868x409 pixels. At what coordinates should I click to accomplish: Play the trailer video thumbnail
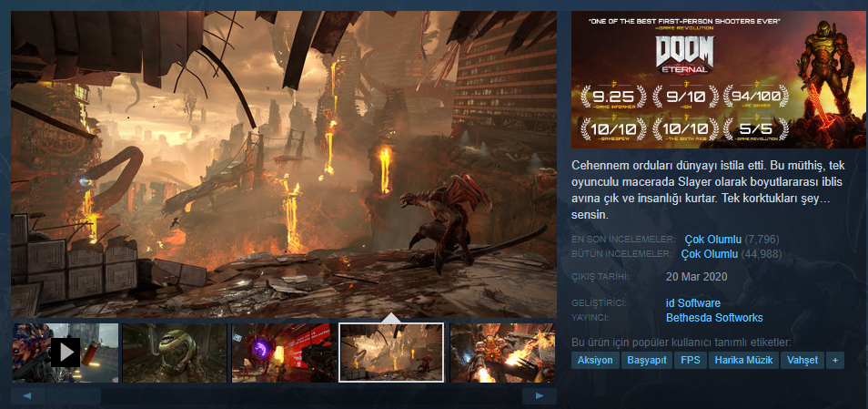click(x=66, y=353)
